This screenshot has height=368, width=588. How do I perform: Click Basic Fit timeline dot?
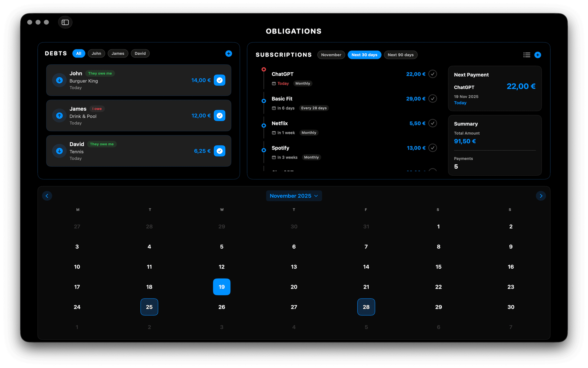click(x=264, y=101)
